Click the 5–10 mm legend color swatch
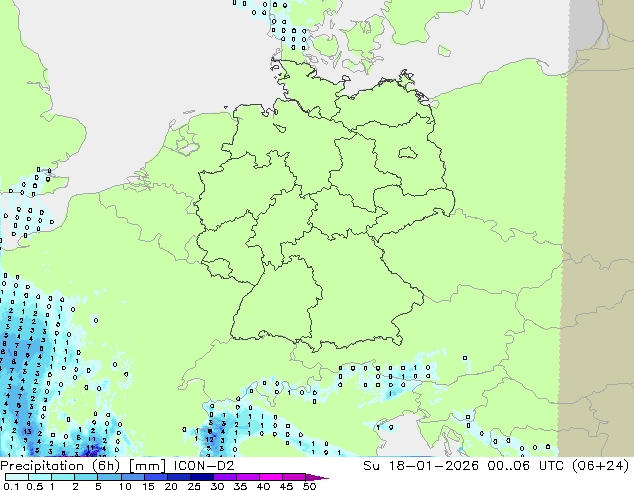 click(109, 477)
